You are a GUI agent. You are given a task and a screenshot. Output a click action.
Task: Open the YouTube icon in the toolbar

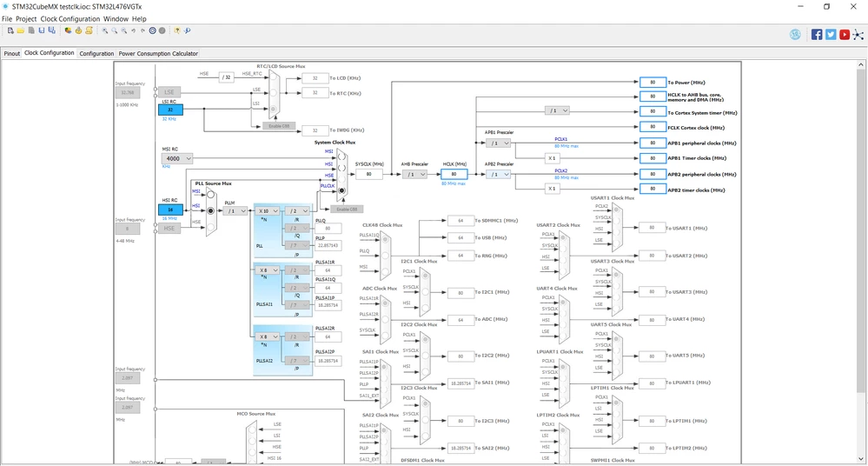[845, 35]
